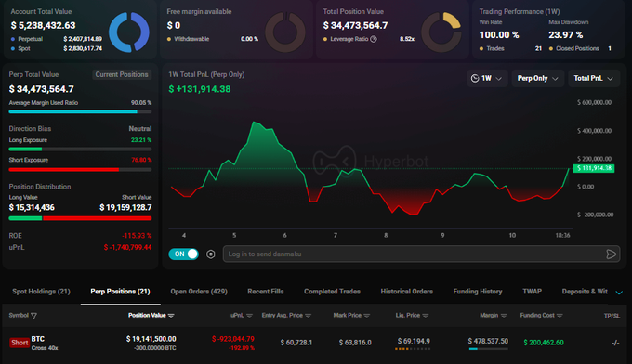Turn off the danmaku ON switch

coord(183,254)
